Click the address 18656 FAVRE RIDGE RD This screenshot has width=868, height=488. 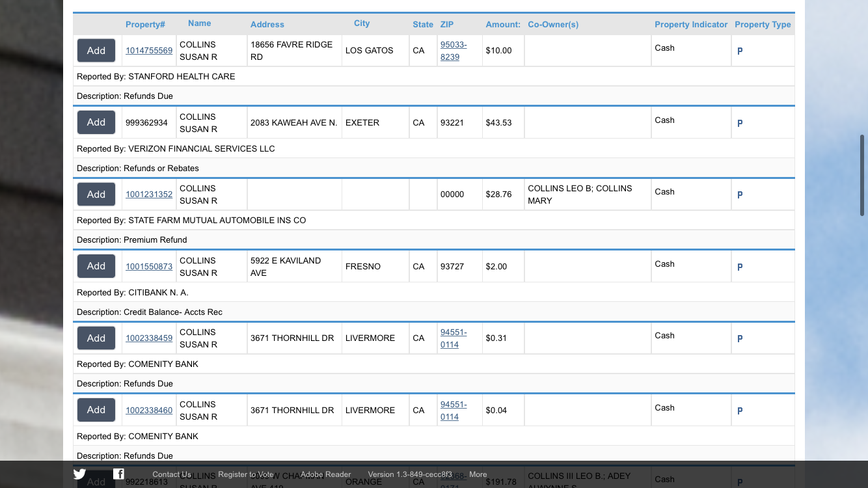292,51
